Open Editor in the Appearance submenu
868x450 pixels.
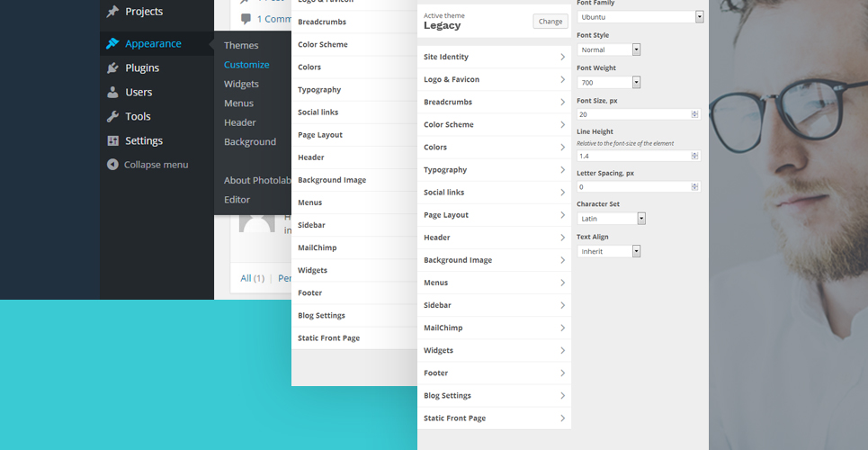point(237,200)
